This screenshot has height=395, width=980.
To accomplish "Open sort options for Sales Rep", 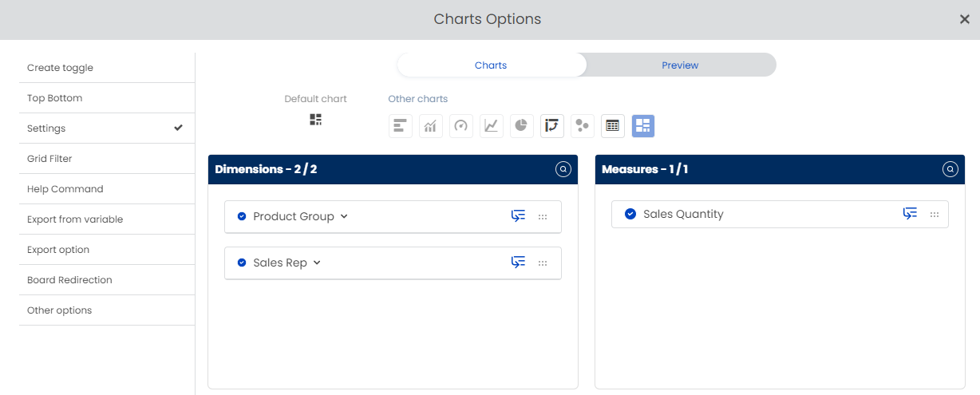I will click(519, 263).
